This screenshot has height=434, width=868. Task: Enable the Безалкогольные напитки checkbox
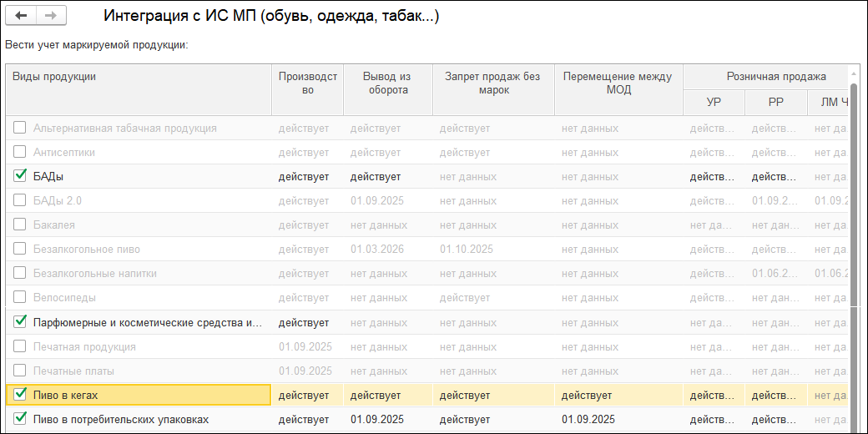click(20, 273)
